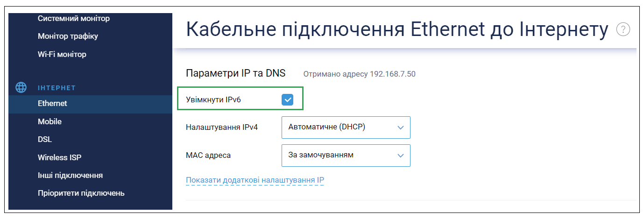Click the chevron in За замочуванням box

coord(400,156)
